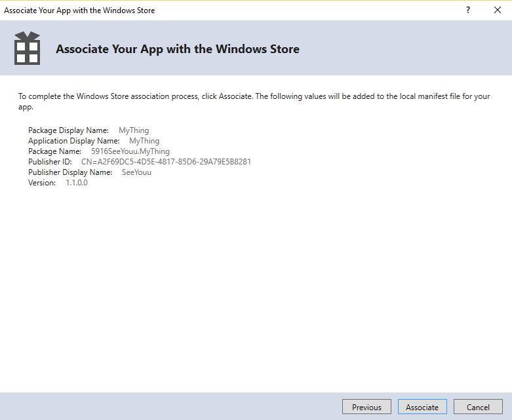Viewport: 512px width, 420px height.
Task: Click the Package Display Name label
Action: coord(68,130)
